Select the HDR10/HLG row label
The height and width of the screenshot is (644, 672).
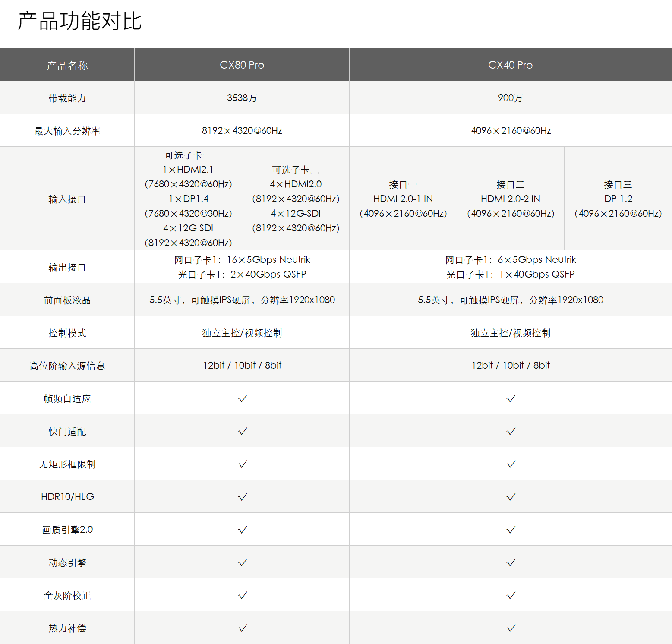(67, 496)
